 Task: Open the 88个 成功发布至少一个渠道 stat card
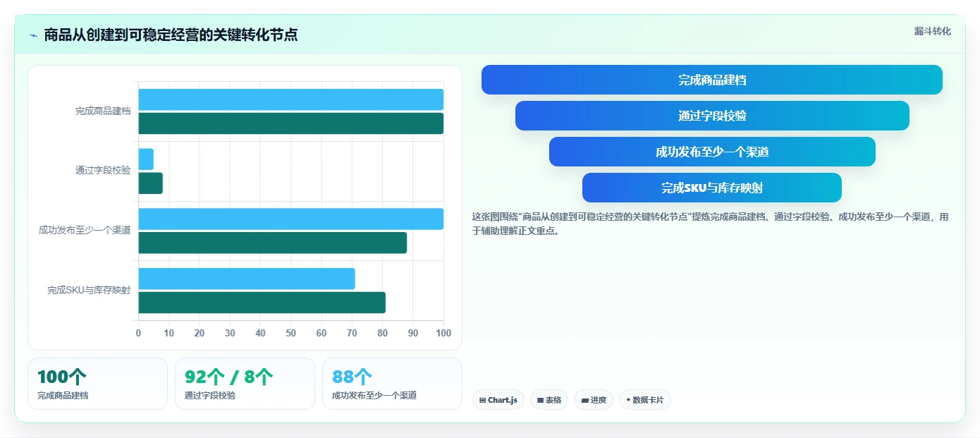point(392,384)
